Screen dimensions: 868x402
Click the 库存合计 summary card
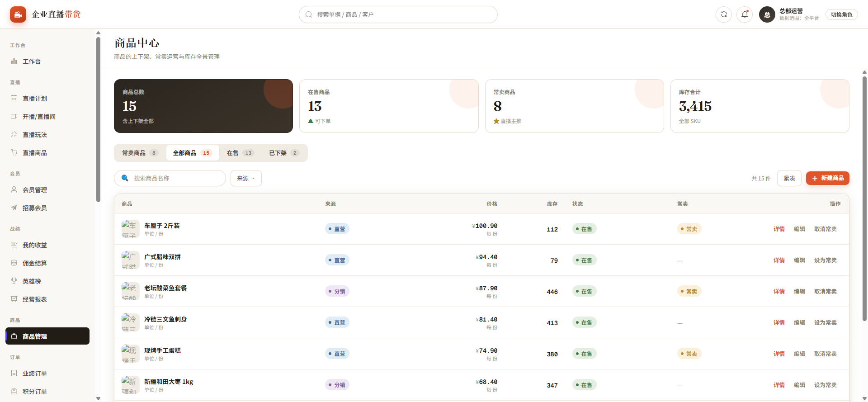[x=759, y=106]
